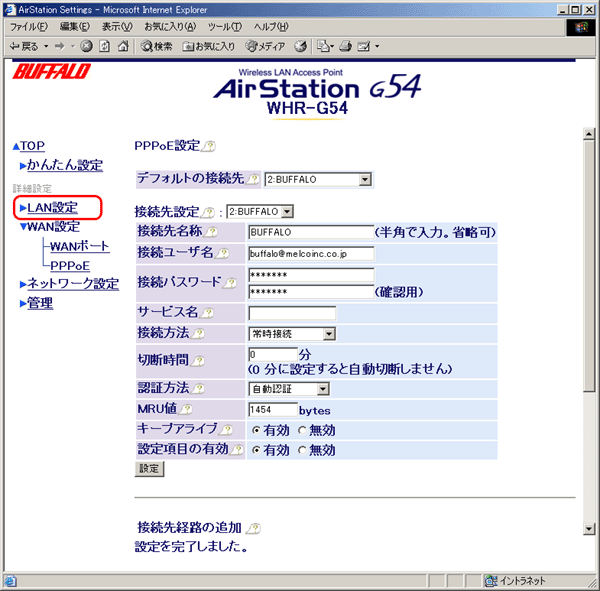Open Forward button history dropdown arrow
Image resolution: width=600 pixels, height=591 pixels.
[72, 46]
